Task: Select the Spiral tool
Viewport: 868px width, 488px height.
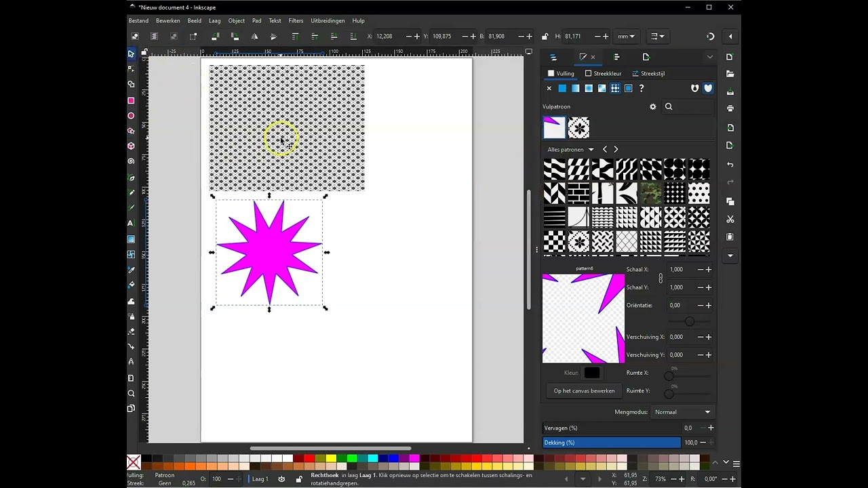Action: tap(131, 161)
